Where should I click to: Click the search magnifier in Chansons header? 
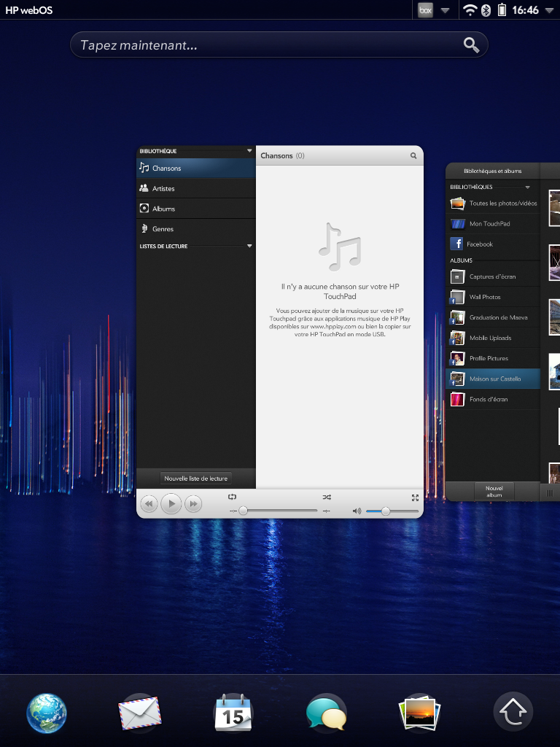click(x=413, y=156)
